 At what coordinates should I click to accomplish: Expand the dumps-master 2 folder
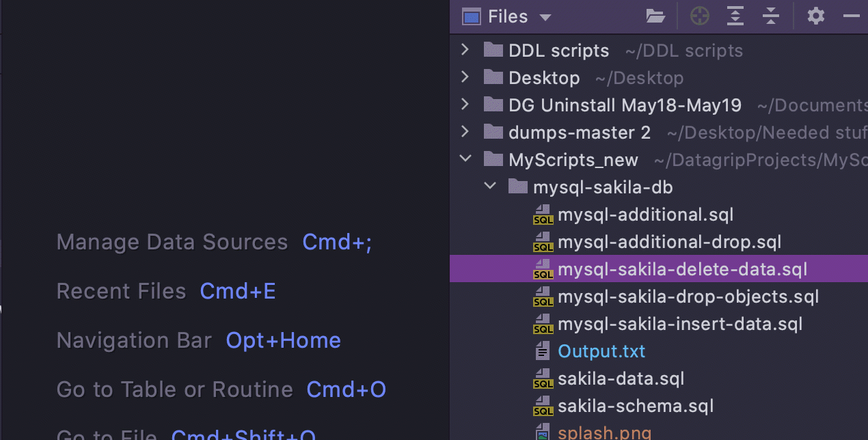465,132
